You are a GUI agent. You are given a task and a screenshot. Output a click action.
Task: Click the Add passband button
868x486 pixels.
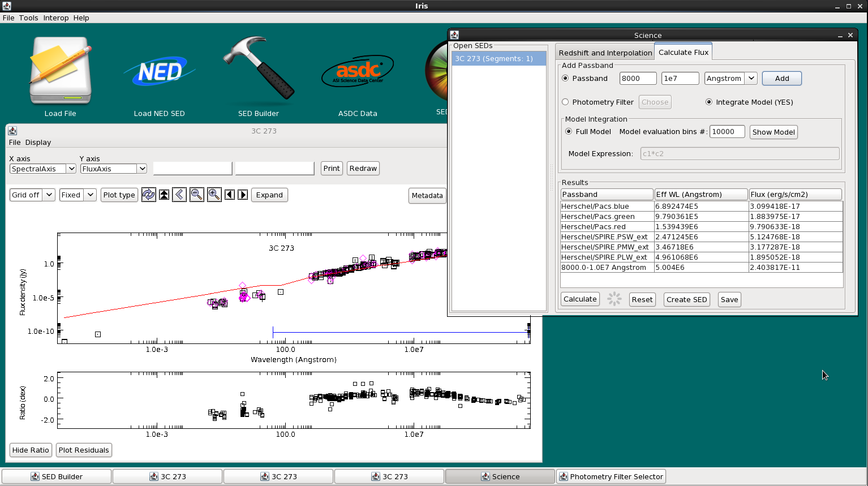782,79
